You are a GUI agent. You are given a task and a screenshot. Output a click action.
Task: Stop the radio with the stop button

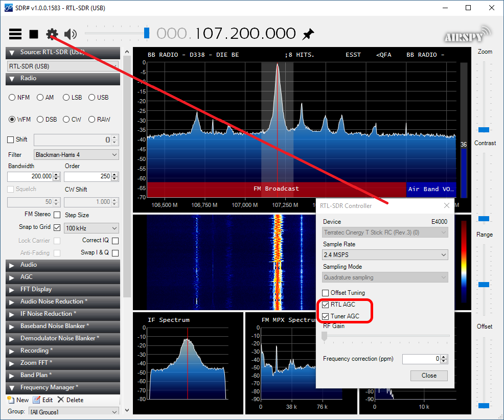pos(34,34)
